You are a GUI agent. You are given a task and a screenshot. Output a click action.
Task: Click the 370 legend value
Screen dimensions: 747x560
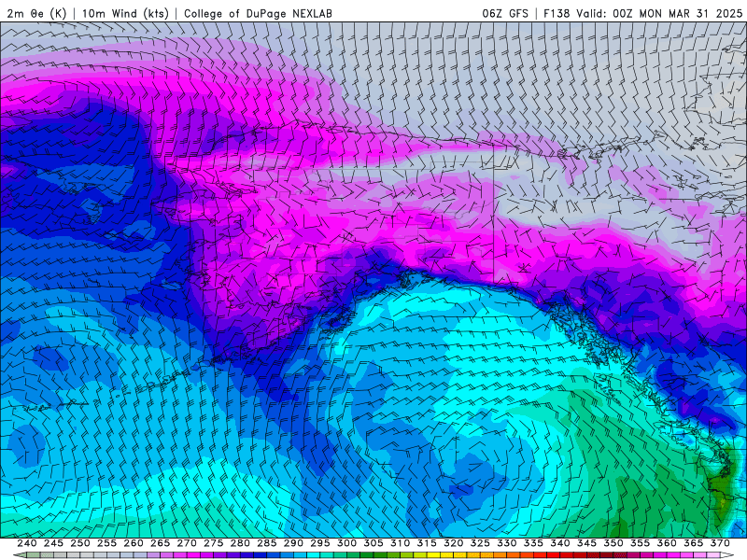pyautogui.click(x=720, y=543)
